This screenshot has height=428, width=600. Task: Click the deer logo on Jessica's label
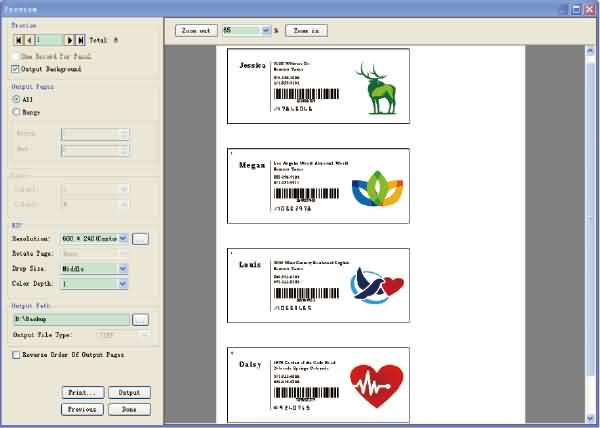[377, 85]
